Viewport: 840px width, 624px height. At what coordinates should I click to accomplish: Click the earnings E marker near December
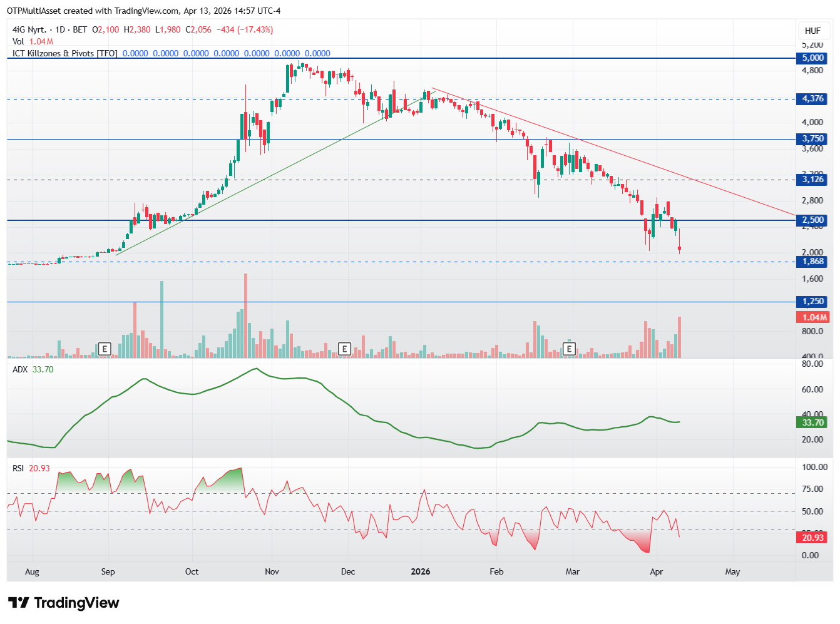(344, 349)
